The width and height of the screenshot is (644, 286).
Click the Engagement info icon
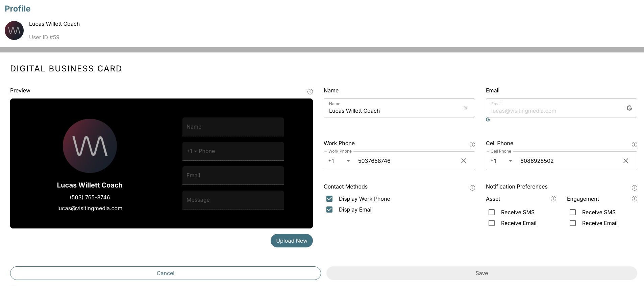pyautogui.click(x=634, y=199)
